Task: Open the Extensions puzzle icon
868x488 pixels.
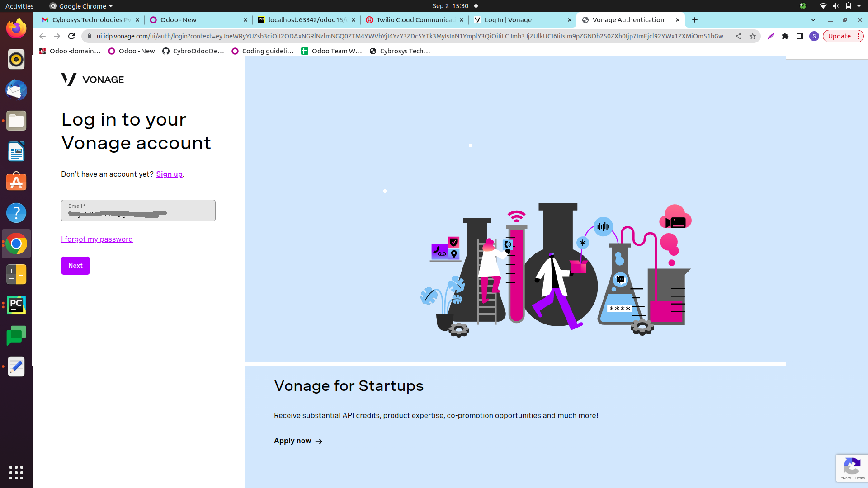Action: click(x=785, y=36)
